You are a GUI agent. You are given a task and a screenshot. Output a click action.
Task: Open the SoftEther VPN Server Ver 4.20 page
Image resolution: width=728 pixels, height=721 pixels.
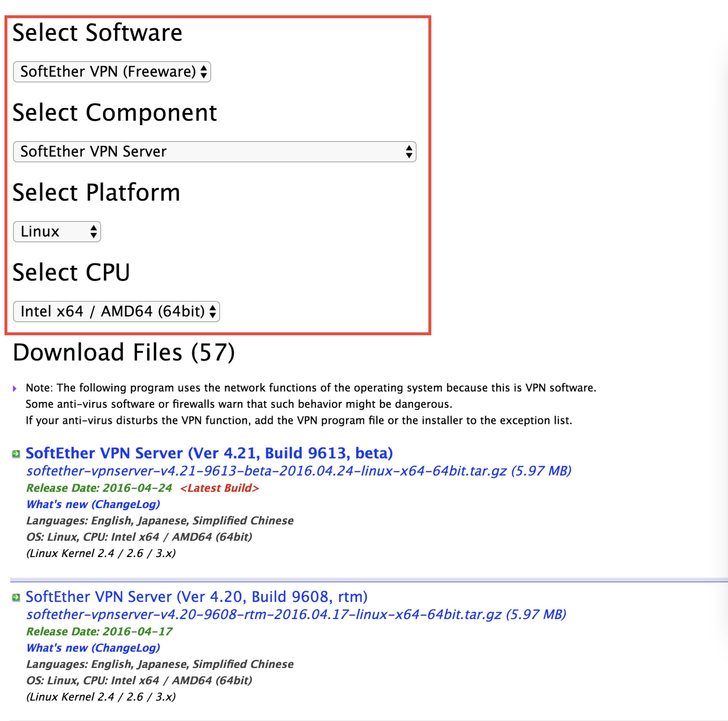tap(196, 597)
